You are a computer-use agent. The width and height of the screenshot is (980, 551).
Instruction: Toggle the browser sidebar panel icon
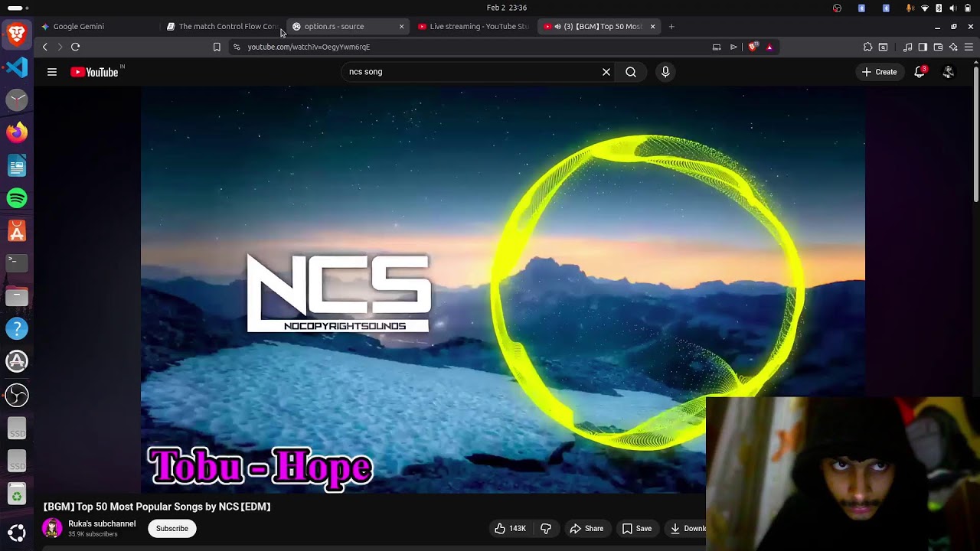[x=923, y=47]
